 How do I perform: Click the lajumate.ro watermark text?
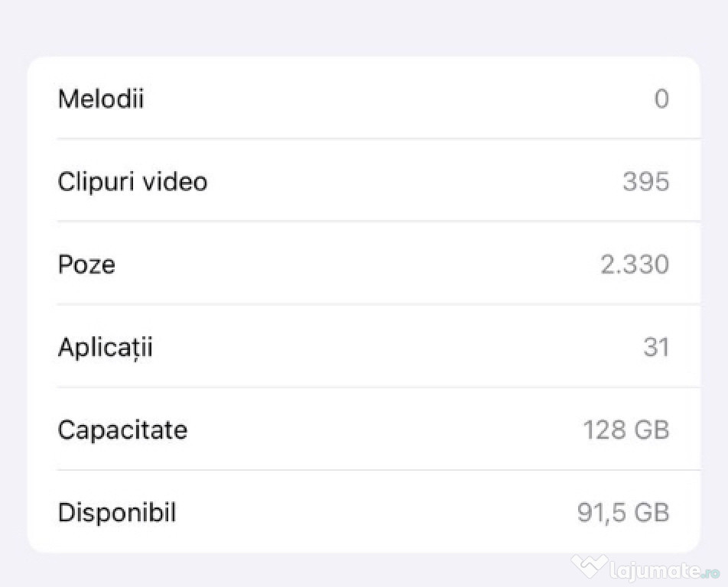665,571
